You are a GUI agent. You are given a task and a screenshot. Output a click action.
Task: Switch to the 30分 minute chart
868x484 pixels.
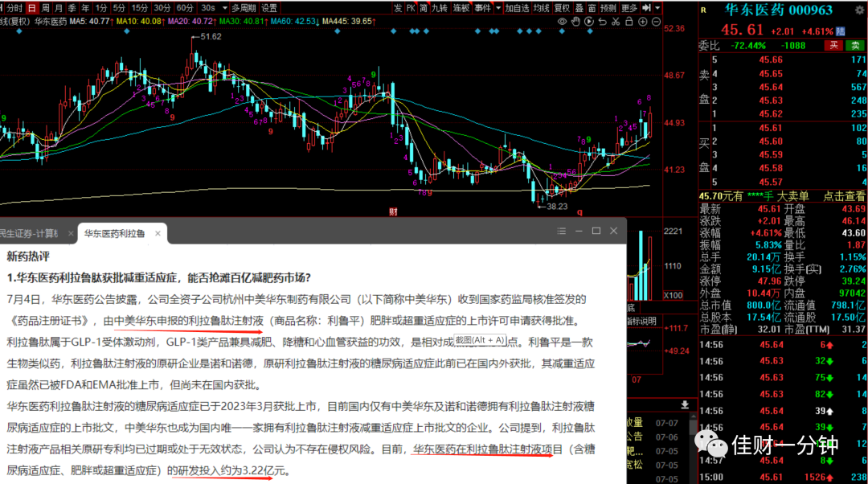coord(162,8)
